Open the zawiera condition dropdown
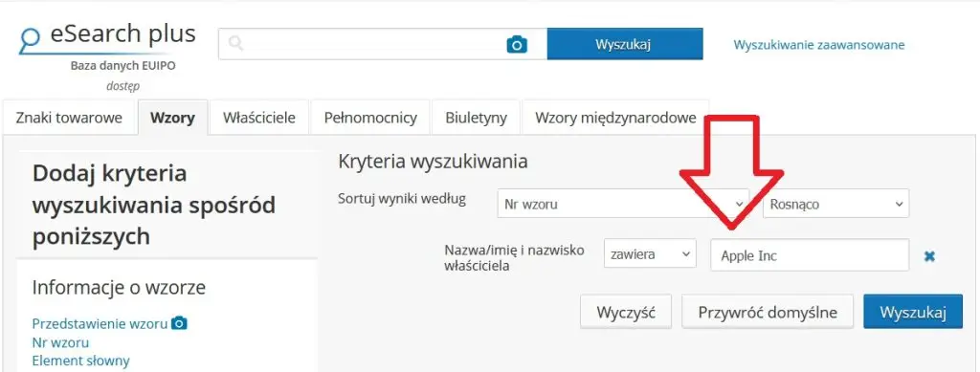This screenshot has height=372, width=980. (650, 254)
